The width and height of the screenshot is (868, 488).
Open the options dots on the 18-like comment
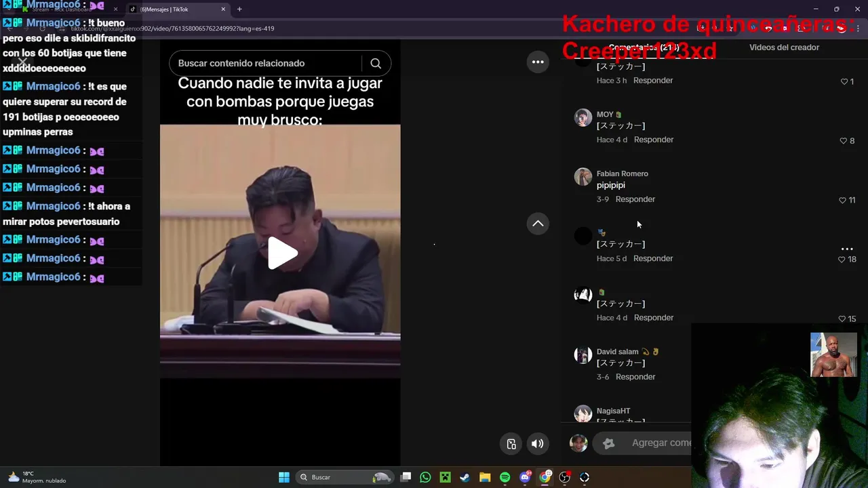coord(847,249)
